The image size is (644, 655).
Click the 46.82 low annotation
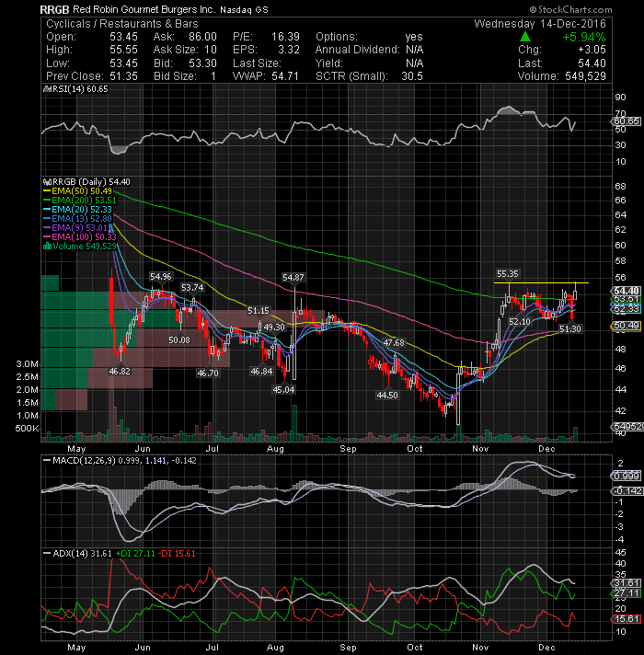point(120,372)
